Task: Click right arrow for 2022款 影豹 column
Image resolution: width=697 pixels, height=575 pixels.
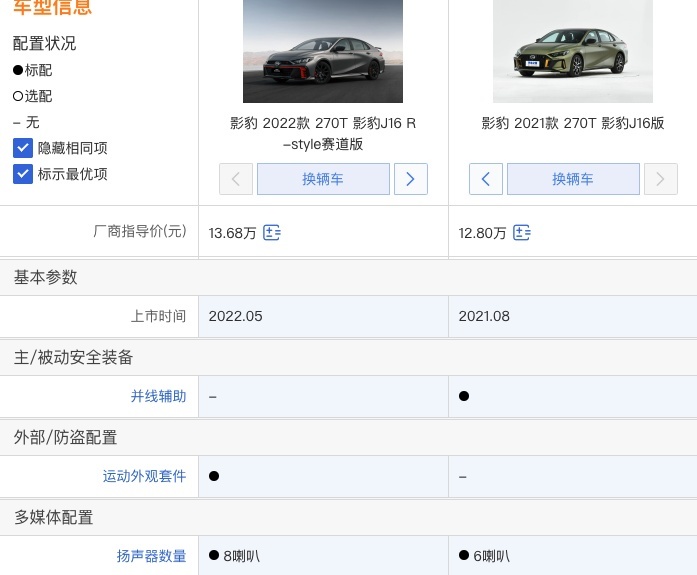Action: (x=411, y=179)
